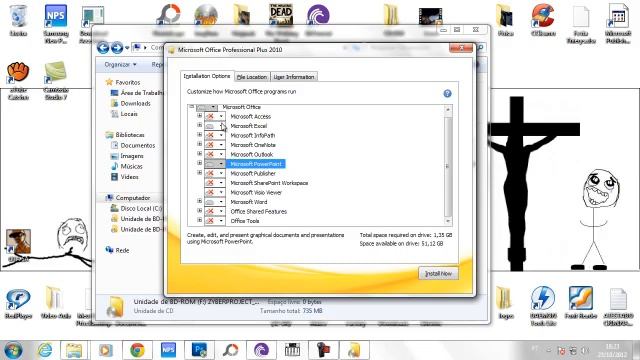The image size is (640, 360).
Task: Expand the Microsoft Publisher tree node
Action: [x=200, y=173]
